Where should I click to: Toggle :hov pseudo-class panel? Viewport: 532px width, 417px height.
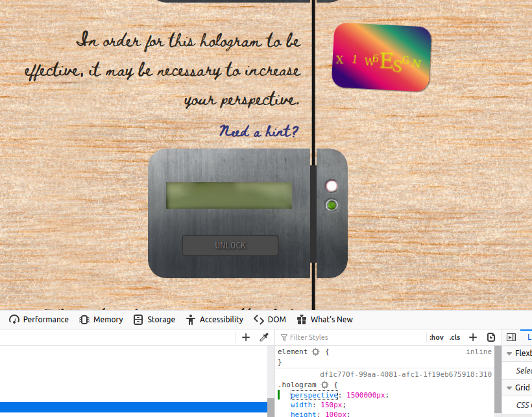pos(437,337)
